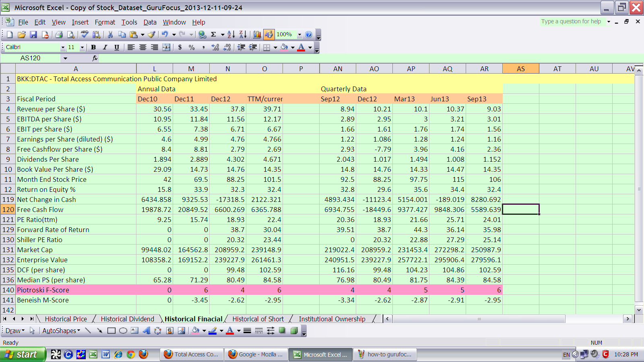Image resolution: width=644 pixels, height=362 pixels.
Task: Toggle Align Left
Action: (131, 47)
